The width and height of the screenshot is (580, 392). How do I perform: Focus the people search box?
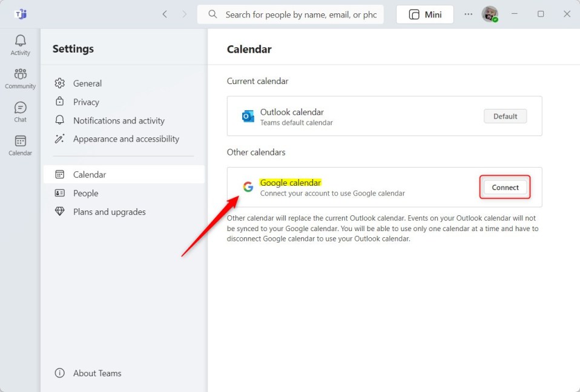(x=291, y=15)
